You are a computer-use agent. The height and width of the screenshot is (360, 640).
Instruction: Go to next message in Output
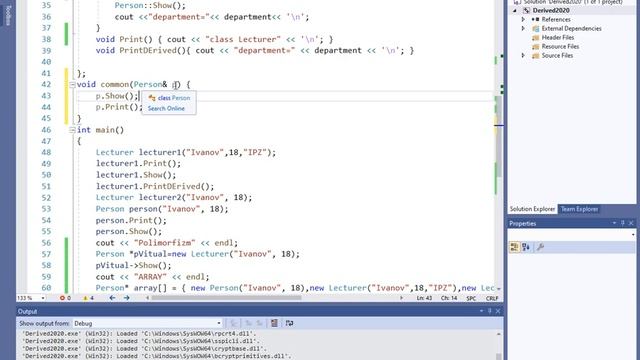(x=259, y=323)
